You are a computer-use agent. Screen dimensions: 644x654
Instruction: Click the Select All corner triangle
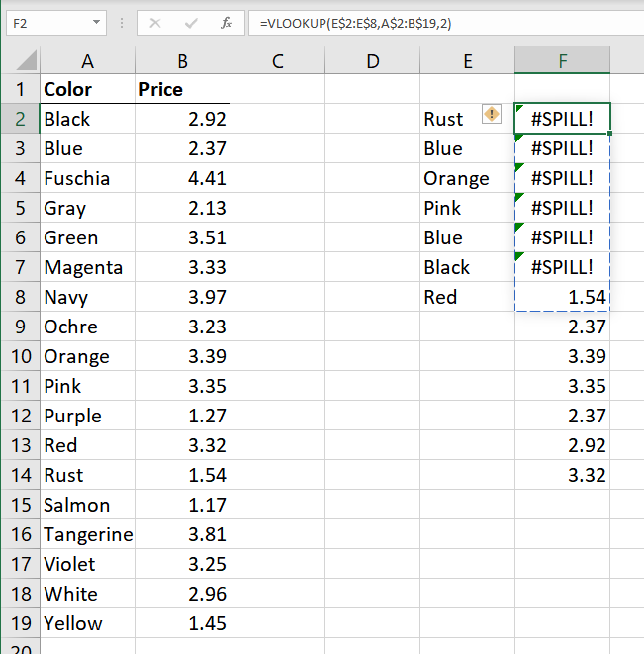coord(27,60)
